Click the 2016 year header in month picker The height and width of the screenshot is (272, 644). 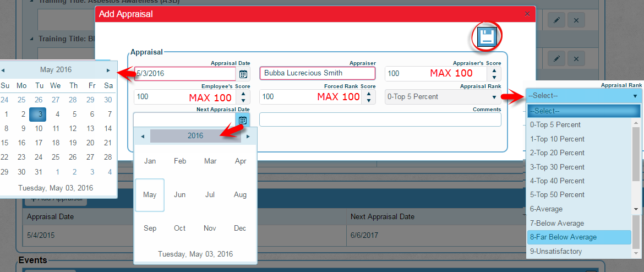(195, 136)
